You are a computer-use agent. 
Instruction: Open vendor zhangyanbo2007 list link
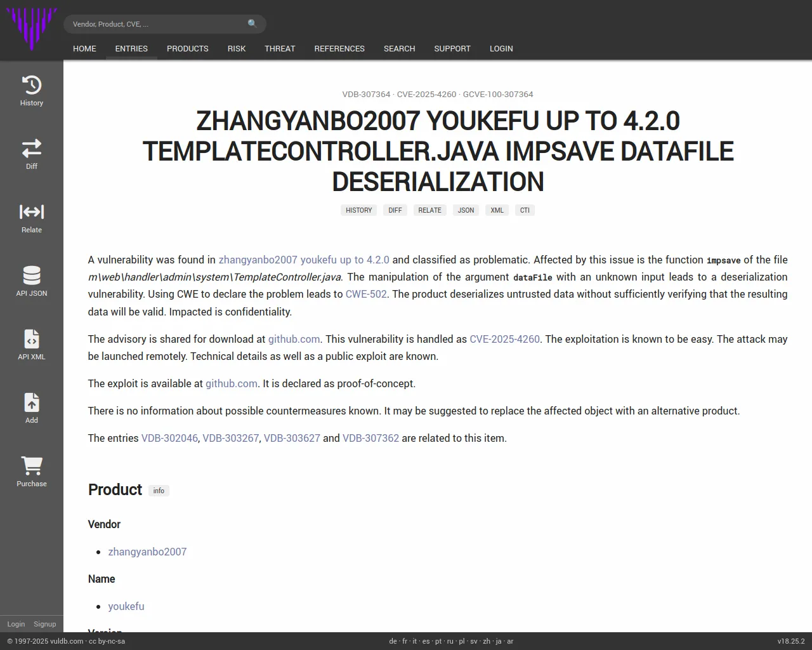(x=147, y=552)
